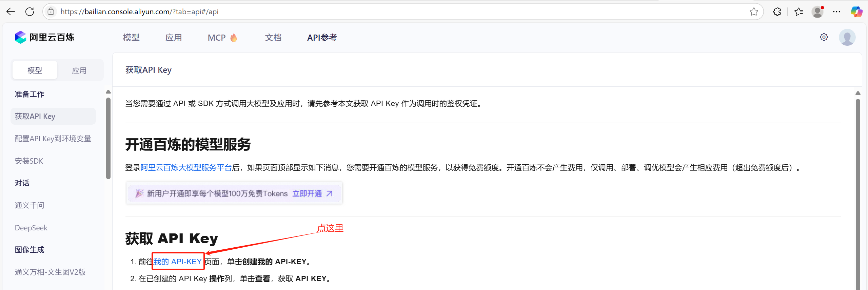Image resolution: width=868 pixels, height=290 pixels.
Task: Click content pane scroll up arrow
Action: point(858,93)
